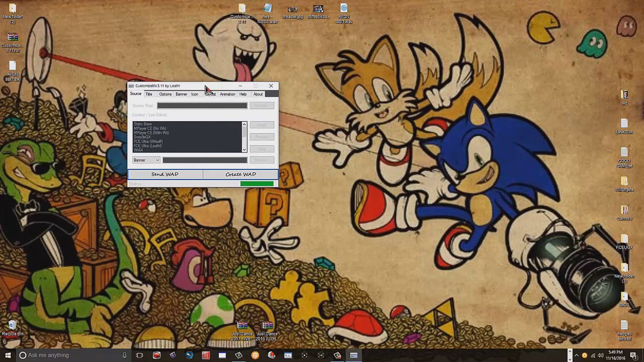This screenshot has width=644, height=362.
Task: Click the Cortana microphone icon
Action: 124,355
